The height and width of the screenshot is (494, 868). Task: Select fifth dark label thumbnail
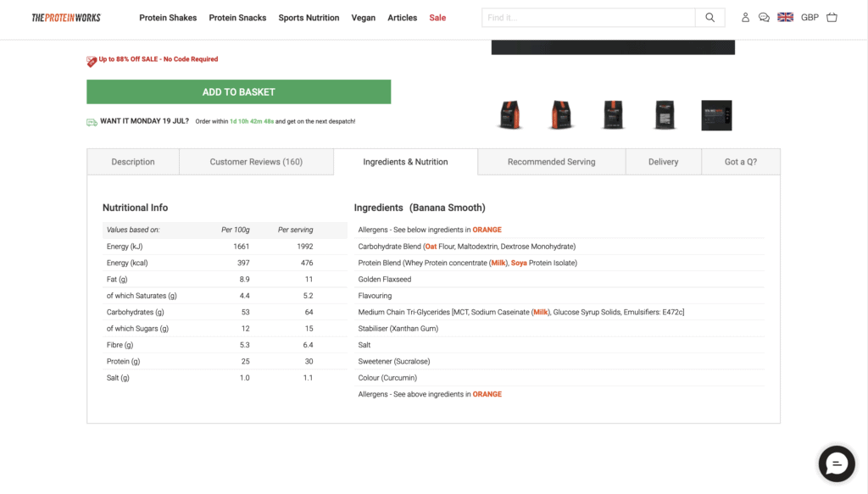716,115
